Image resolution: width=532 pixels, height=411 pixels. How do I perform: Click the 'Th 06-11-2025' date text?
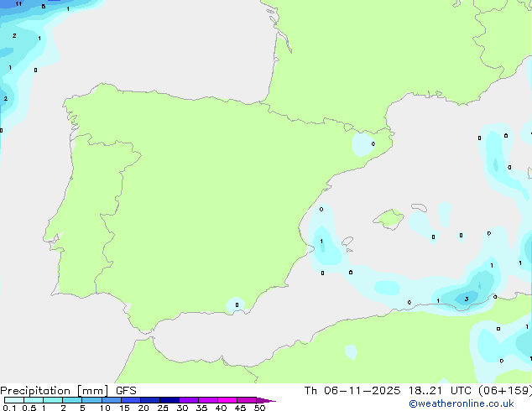tap(352, 391)
